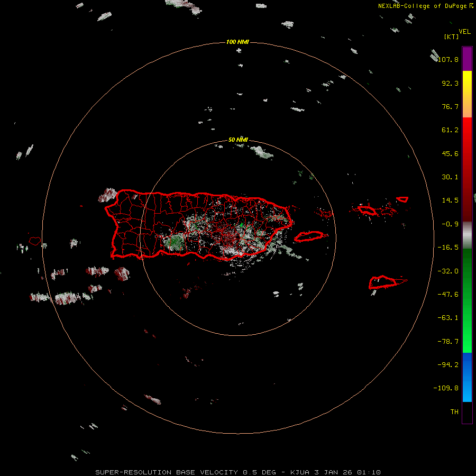This screenshot has height=476, width=476.
Task: Click the "3 JAN 26 01:10" timestamp
Action: [x=347, y=472]
